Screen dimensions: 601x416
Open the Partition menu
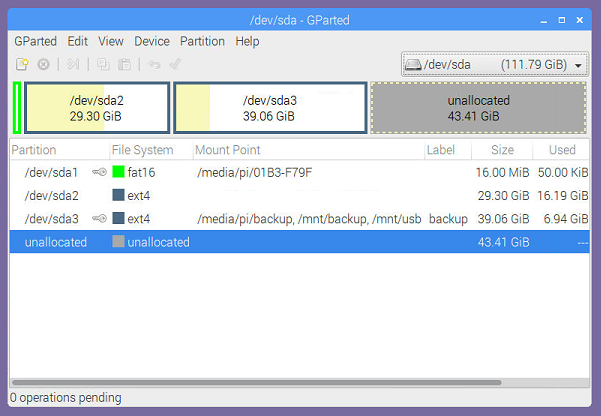[202, 41]
